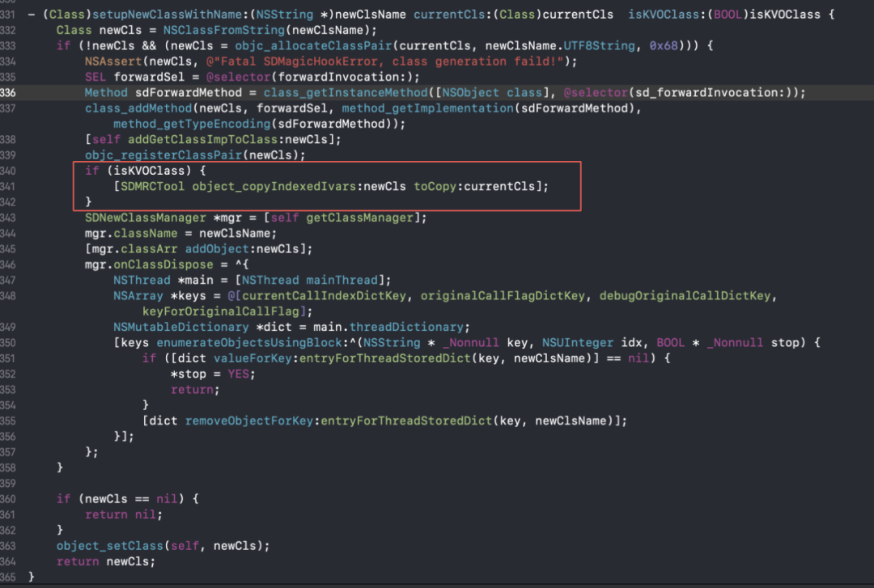Click line number 340 in the gutter
The image size is (874, 588).
(8, 171)
